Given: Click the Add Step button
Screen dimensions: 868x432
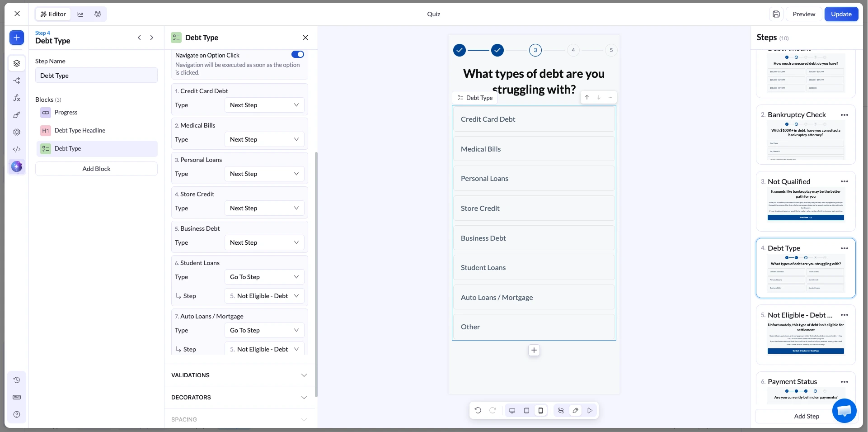Looking at the screenshot, I should (x=806, y=416).
